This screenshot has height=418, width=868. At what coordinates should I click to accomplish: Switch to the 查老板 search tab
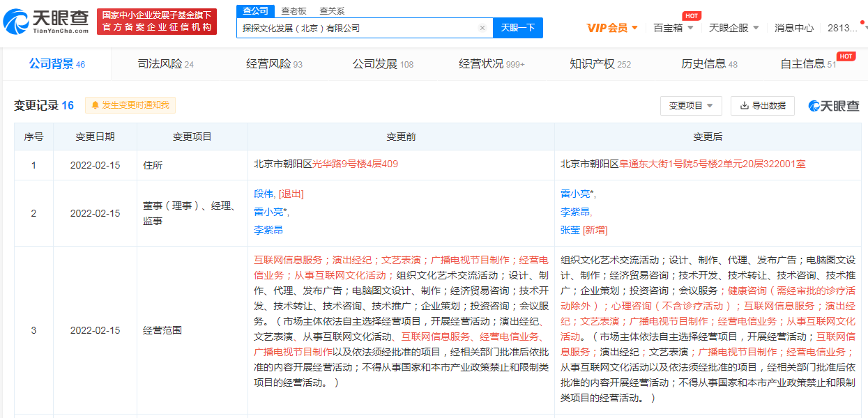[x=294, y=11]
